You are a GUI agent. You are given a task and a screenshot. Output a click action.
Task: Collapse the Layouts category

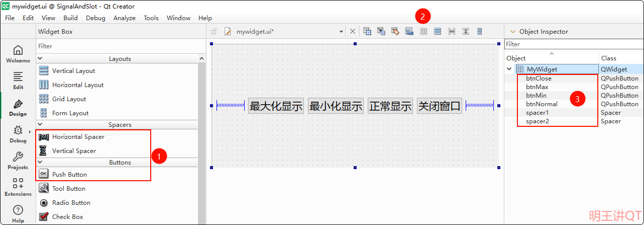[40, 58]
